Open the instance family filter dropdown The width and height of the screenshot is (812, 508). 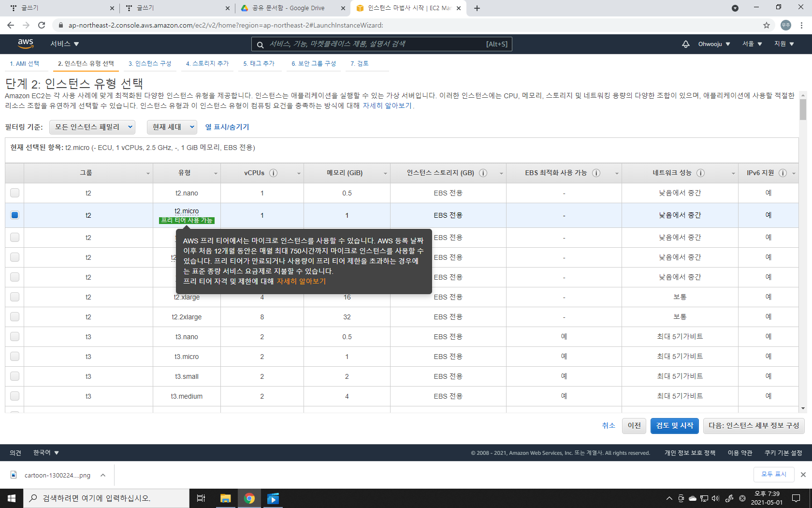click(92, 127)
